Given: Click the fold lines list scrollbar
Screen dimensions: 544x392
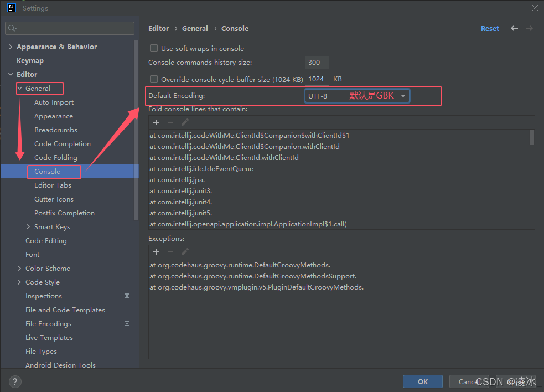Looking at the screenshot, I should point(531,137).
